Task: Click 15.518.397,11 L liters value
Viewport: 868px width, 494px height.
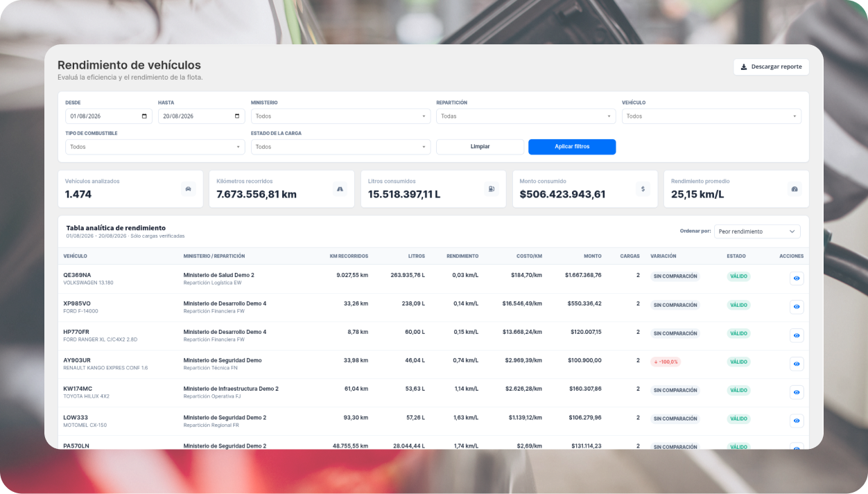Action: [x=404, y=194]
